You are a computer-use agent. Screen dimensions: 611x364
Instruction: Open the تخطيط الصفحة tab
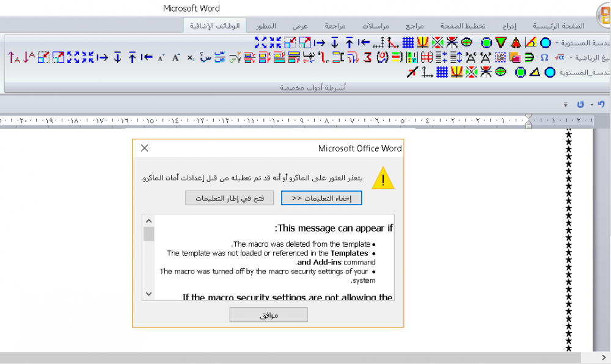click(x=463, y=26)
